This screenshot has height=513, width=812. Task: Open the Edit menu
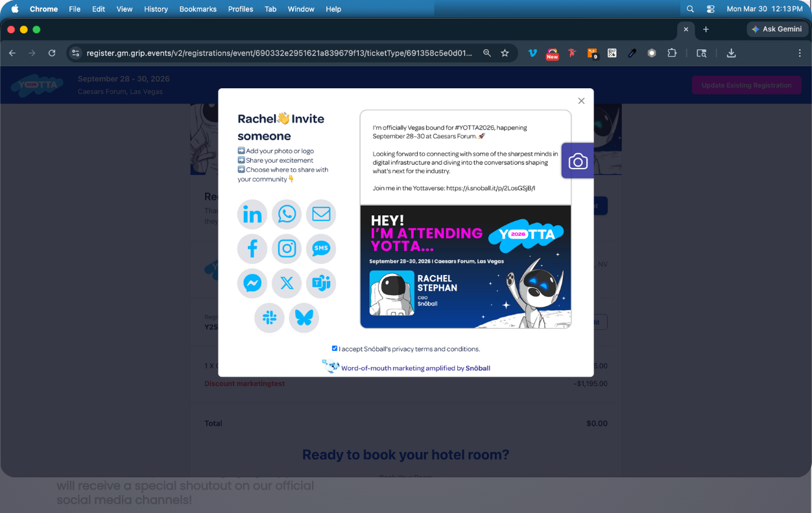(99, 9)
